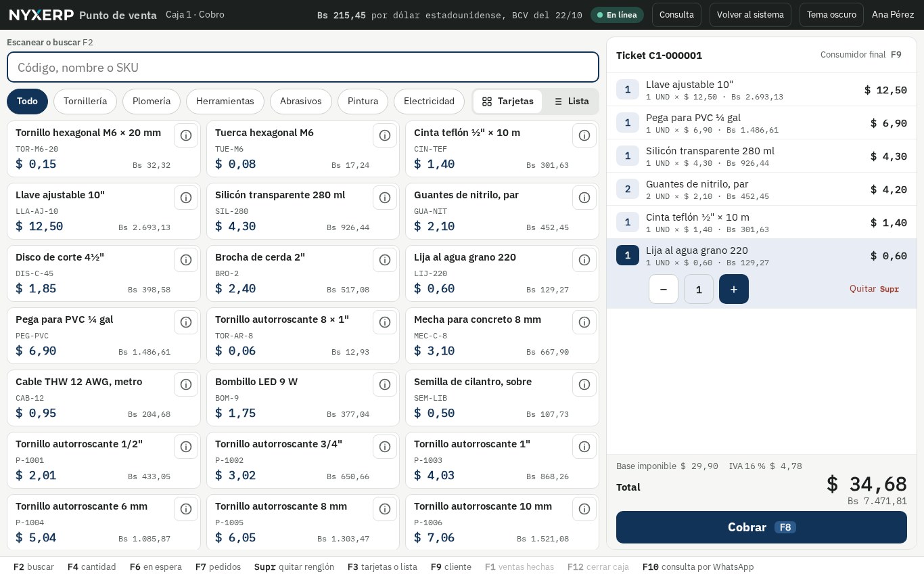This screenshot has width=924, height=578.
Task: Open info for Brocha de cerda 2"
Action: click(x=385, y=260)
